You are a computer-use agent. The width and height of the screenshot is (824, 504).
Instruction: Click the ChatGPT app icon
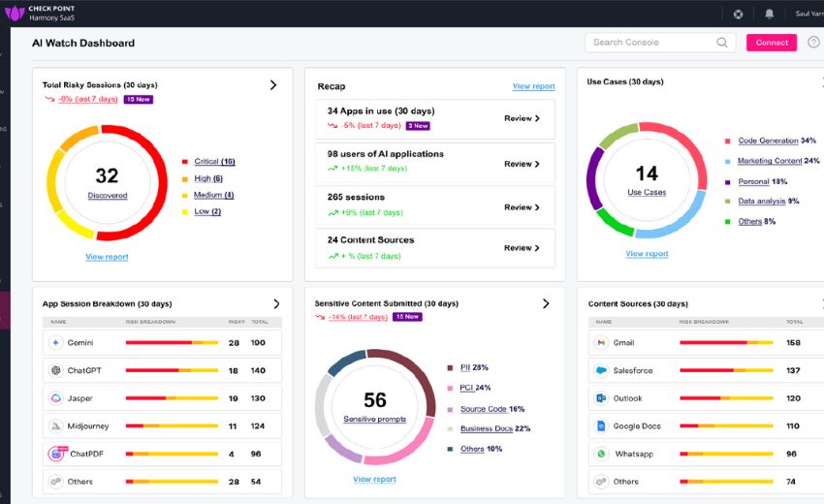(55, 370)
